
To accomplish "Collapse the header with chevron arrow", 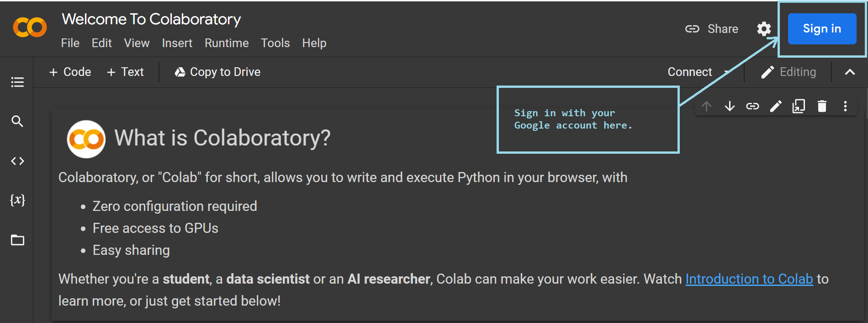I will [850, 72].
